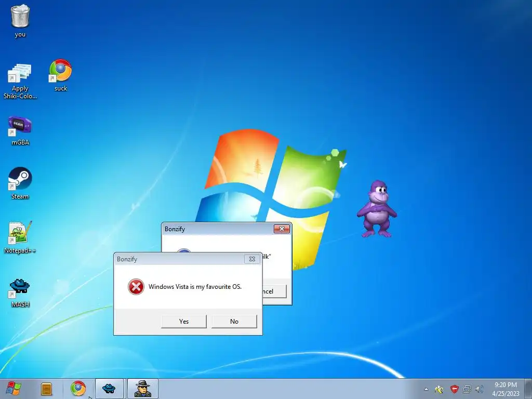Screen dimensions: 532x399
Task: Click the partially hidden Cancel button
Action: point(274,291)
